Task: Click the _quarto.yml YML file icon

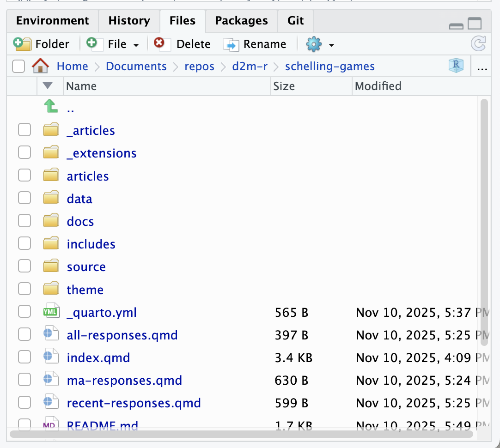Action: click(51, 312)
